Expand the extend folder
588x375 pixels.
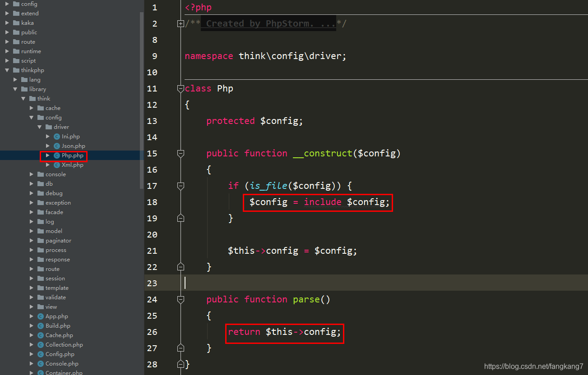pyautogui.click(x=7, y=14)
